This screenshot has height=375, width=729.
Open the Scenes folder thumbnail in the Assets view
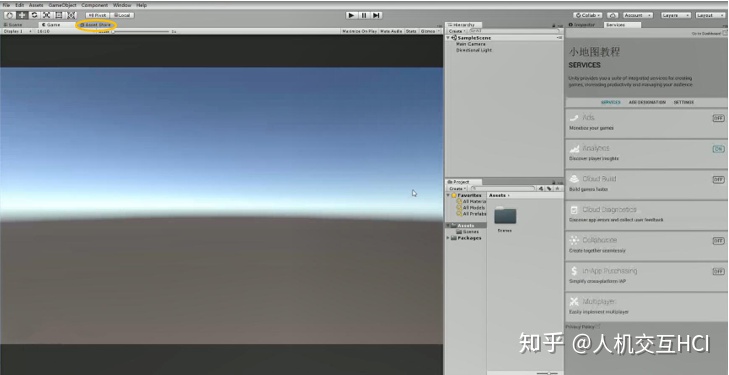tap(505, 216)
